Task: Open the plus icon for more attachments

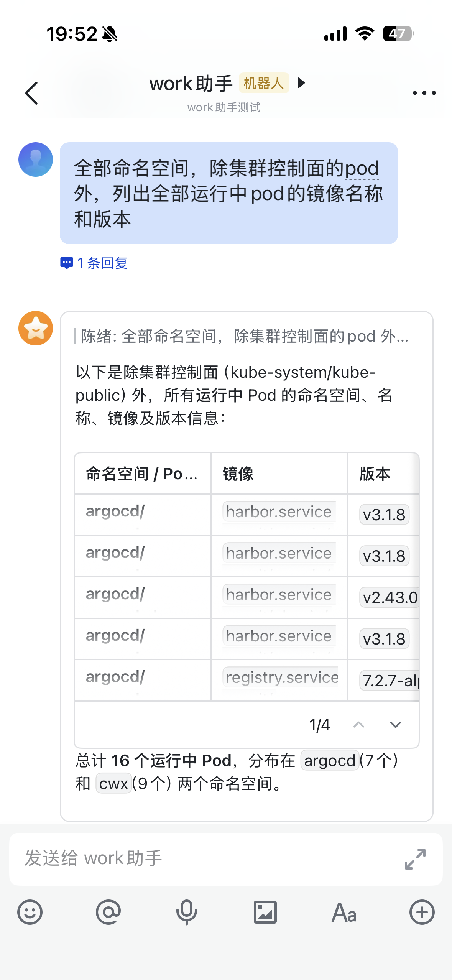Action: [x=422, y=913]
